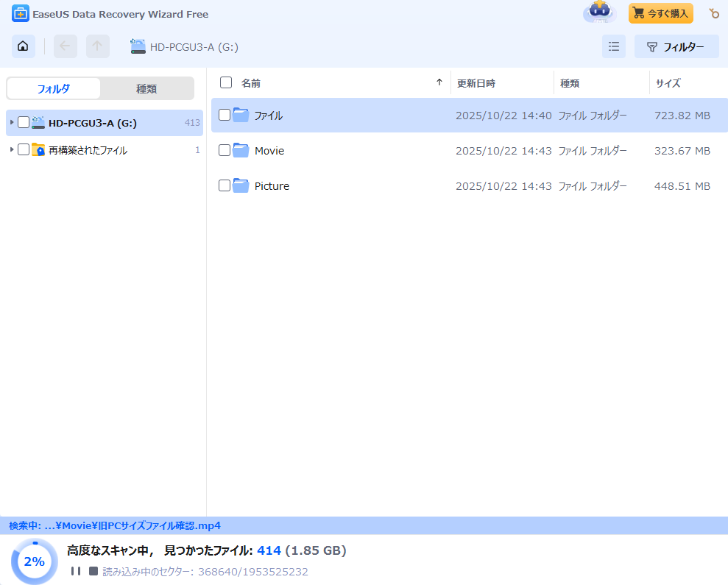This screenshot has height=585, width=728.
Task: Select the フォルダ tab
Action: (x=53, y=88)
